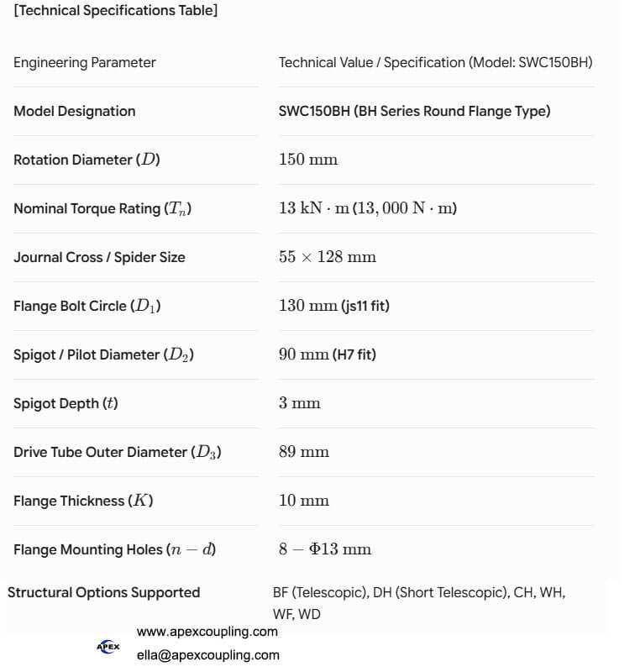The image size is (635, 672).
Task: Click the Flange Thickness label
Action: (x=83, y=501)
